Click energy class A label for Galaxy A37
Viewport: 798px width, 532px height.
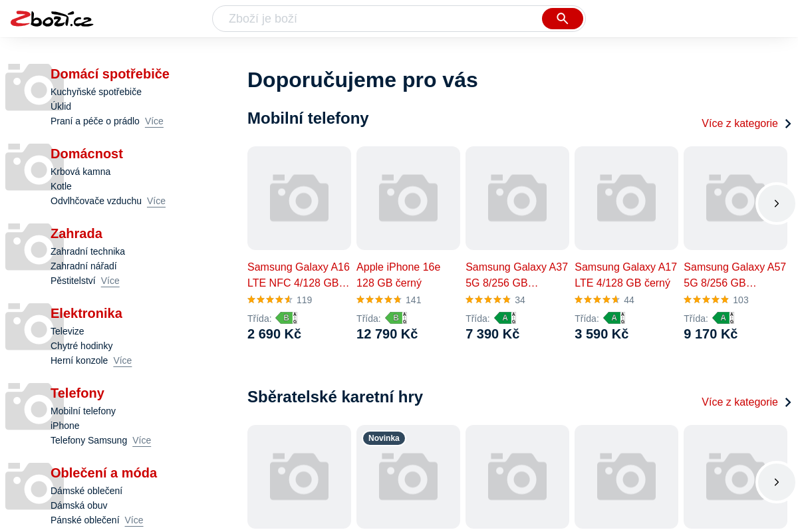point(505,318)
